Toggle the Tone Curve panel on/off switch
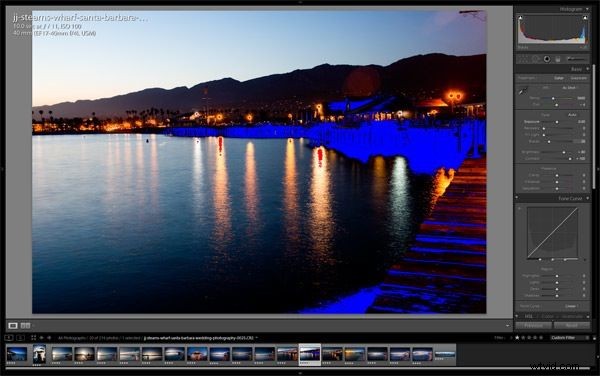Image resolution: width=600 pixels, height=376 pixels. click(517, 198)
